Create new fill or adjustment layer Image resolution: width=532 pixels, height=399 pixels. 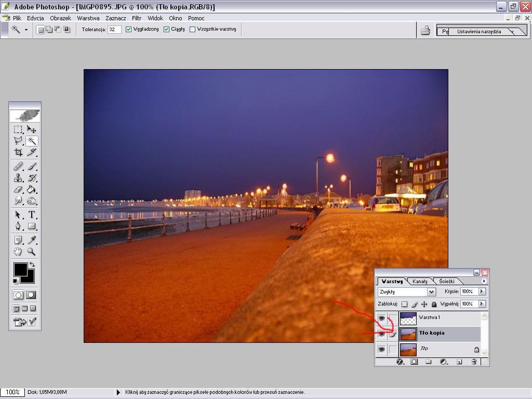[x=444, y=362]
